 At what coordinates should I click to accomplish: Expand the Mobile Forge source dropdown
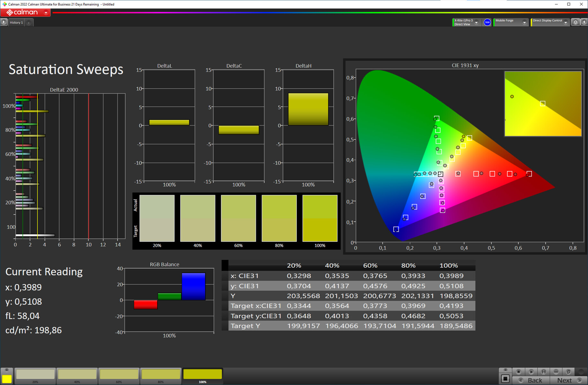coord(524,22)
